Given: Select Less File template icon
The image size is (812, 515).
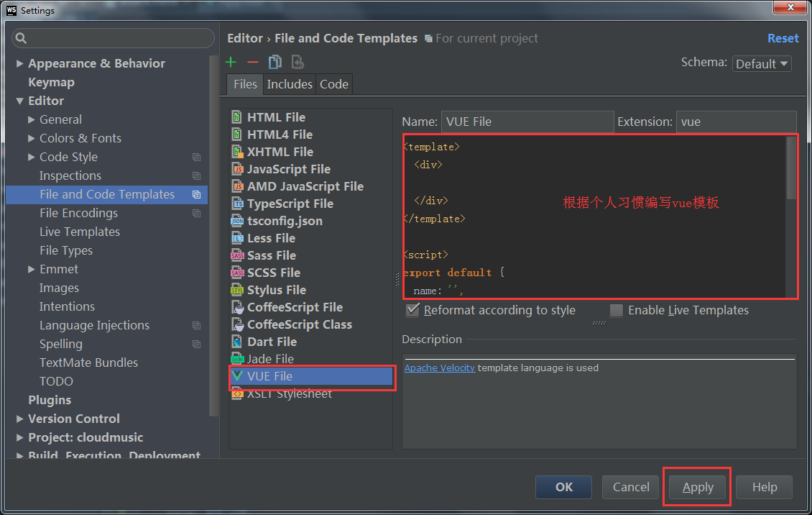Looking at the screenshot, I should 237,238.
